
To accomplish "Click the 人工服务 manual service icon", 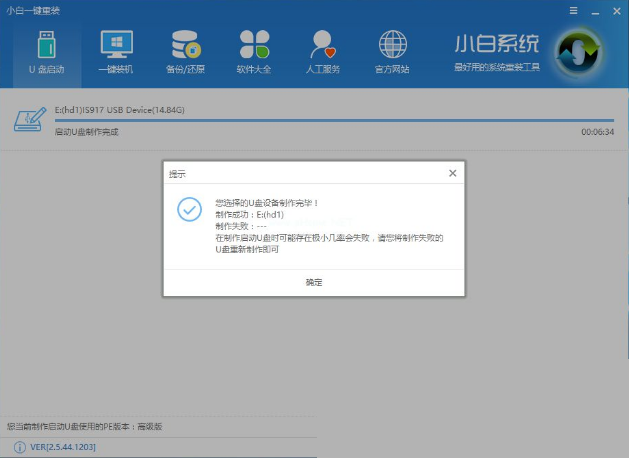I will pos(323,51).
